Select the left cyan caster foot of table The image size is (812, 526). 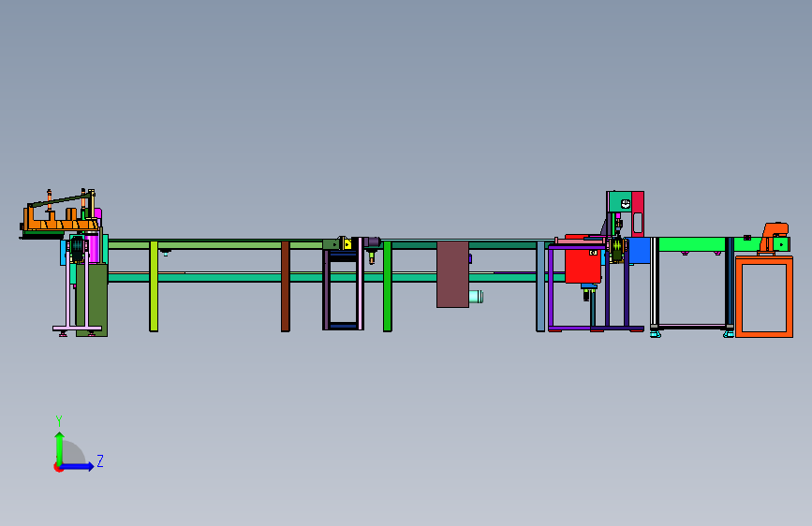(x=656, y=334)
